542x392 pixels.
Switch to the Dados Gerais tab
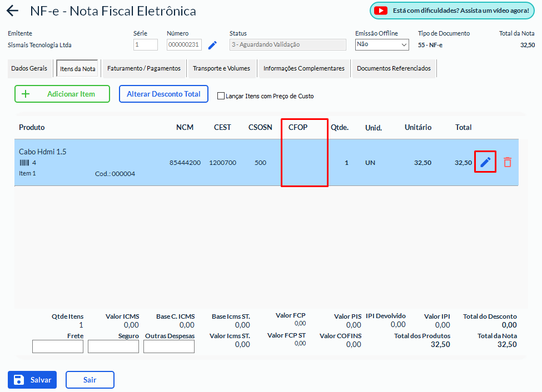pos(30,68)
